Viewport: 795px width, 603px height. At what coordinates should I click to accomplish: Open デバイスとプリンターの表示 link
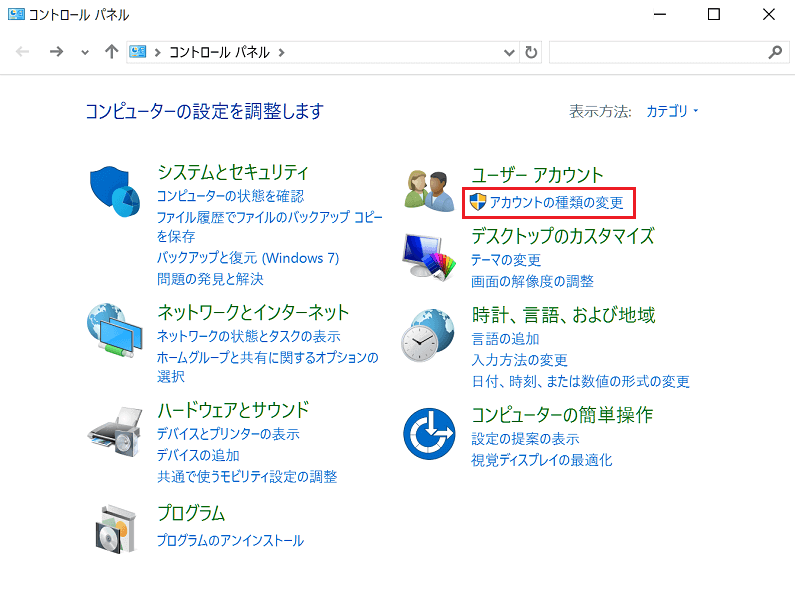[x=228, y=434]
